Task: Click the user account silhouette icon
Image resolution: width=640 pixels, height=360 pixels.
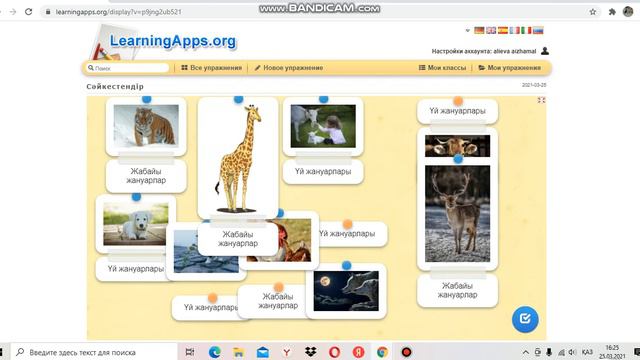Action: [545, 51]
